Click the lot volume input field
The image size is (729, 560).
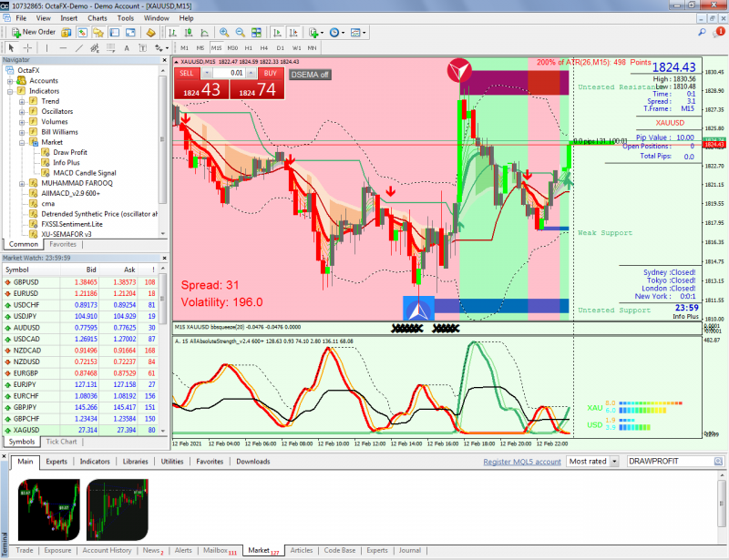point(230,73)
